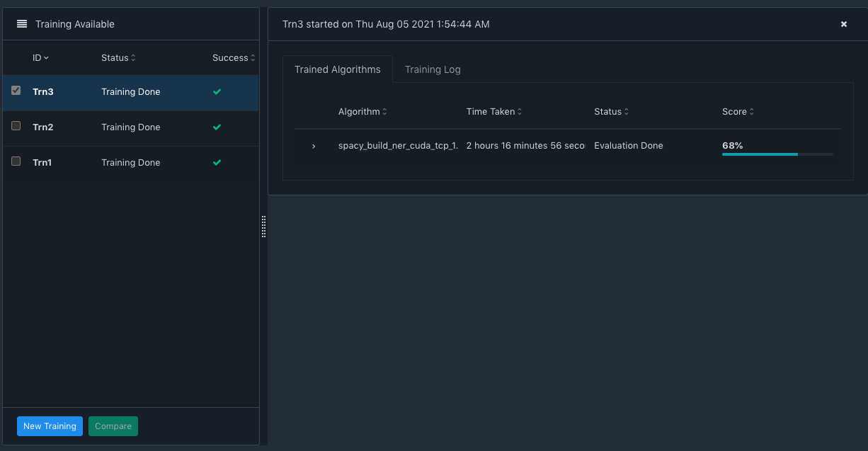Select the Trained Algorithms tab

point(338,69)
